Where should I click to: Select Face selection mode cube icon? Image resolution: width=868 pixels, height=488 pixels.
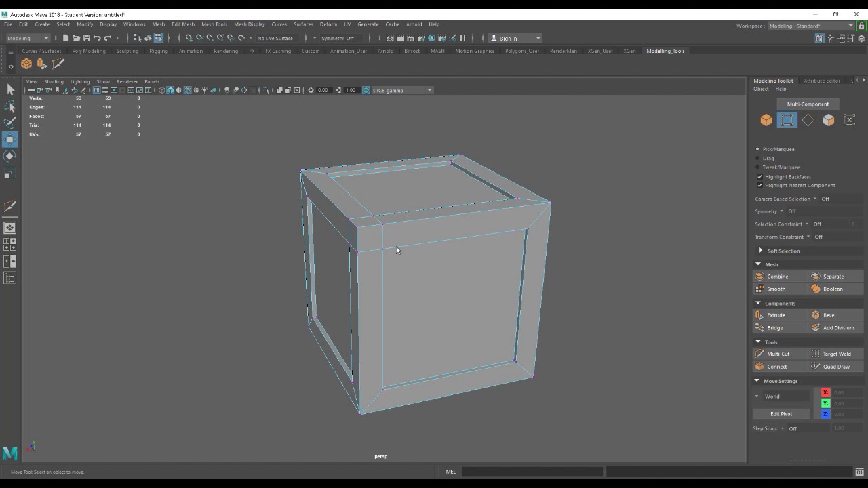click(829, 120)
